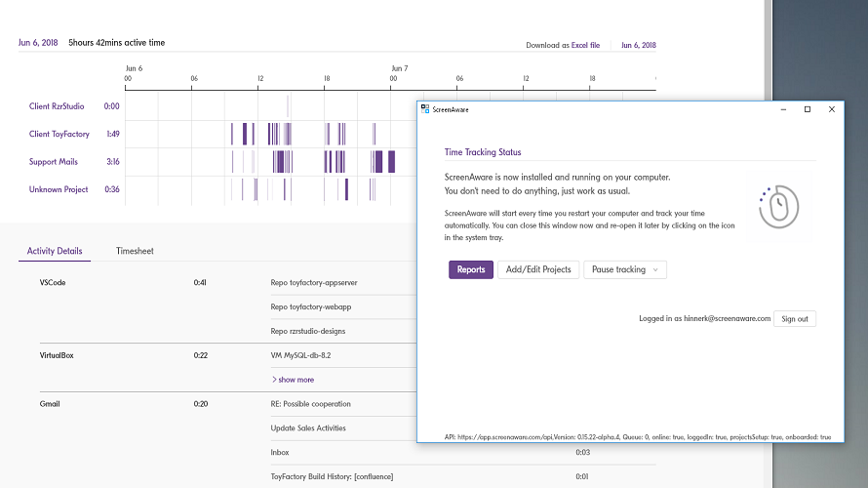This screenshot has width=868, height=488.
Task: Click the VSCode application row
Action: (53, 282)
